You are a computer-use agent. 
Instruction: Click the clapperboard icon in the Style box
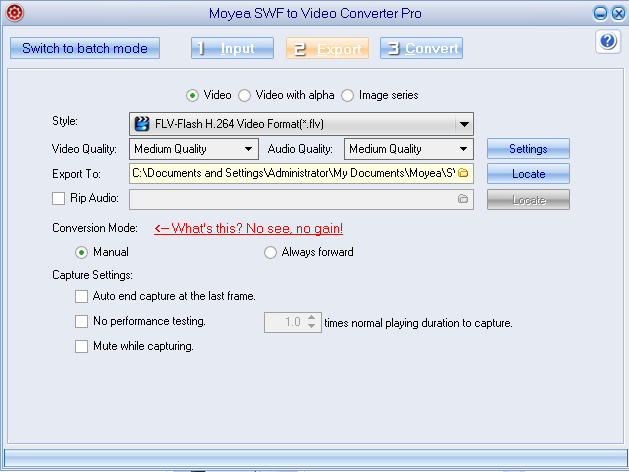(x=142, y=124)
